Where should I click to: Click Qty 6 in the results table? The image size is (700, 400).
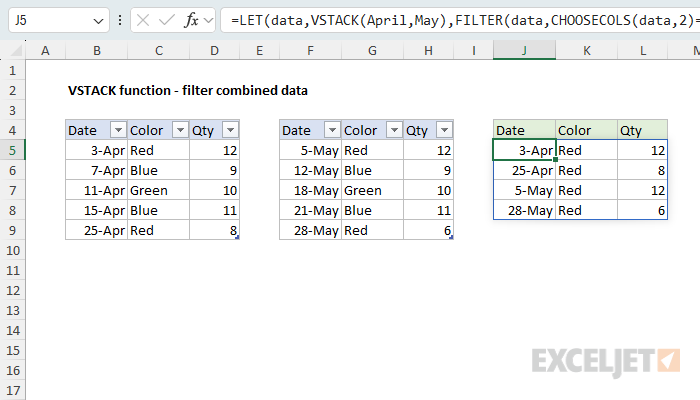coord(642,210)
